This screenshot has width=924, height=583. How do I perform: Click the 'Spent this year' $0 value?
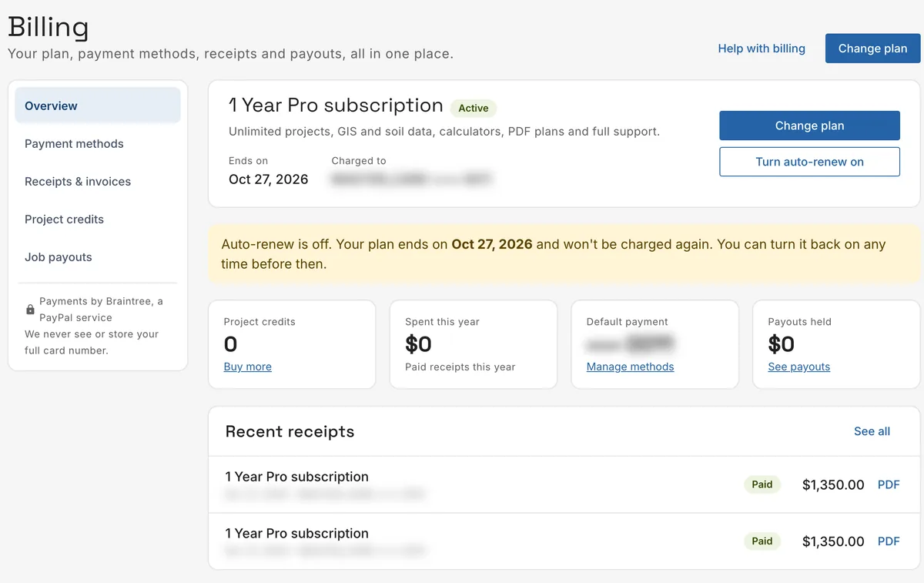[418, 344]
